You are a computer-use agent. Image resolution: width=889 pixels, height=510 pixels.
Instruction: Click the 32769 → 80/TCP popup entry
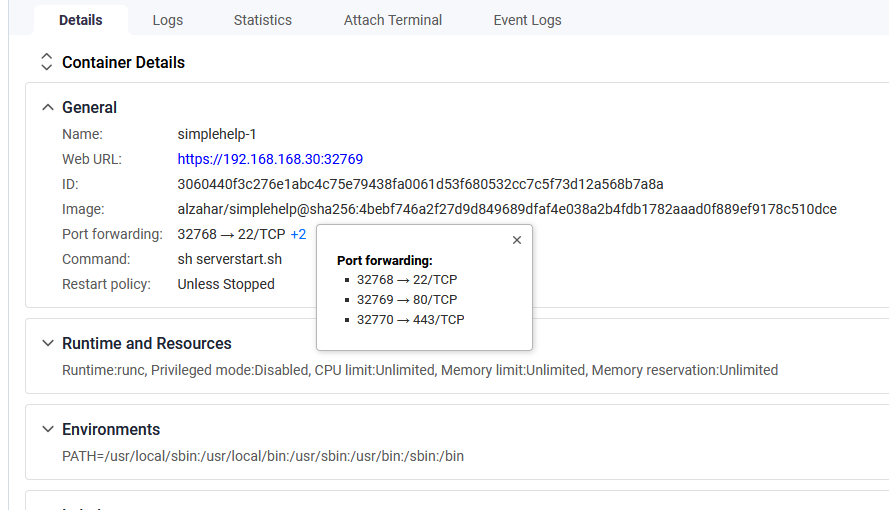pos(407,300)
